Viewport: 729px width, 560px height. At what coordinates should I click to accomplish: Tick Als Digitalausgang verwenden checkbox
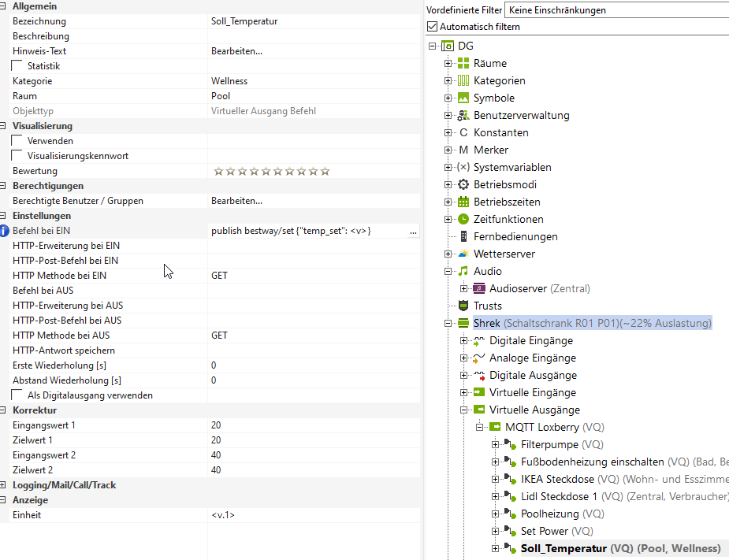(17, 395)
